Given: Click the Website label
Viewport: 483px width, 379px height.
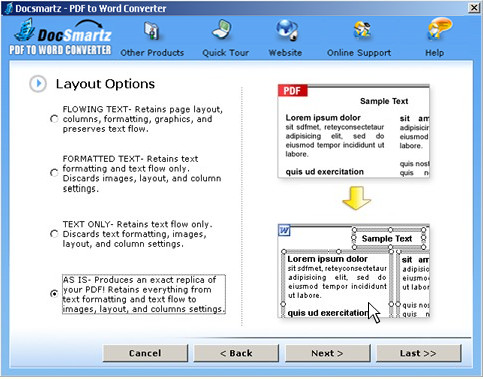Looking at the screenshot, I should (285, 53).
